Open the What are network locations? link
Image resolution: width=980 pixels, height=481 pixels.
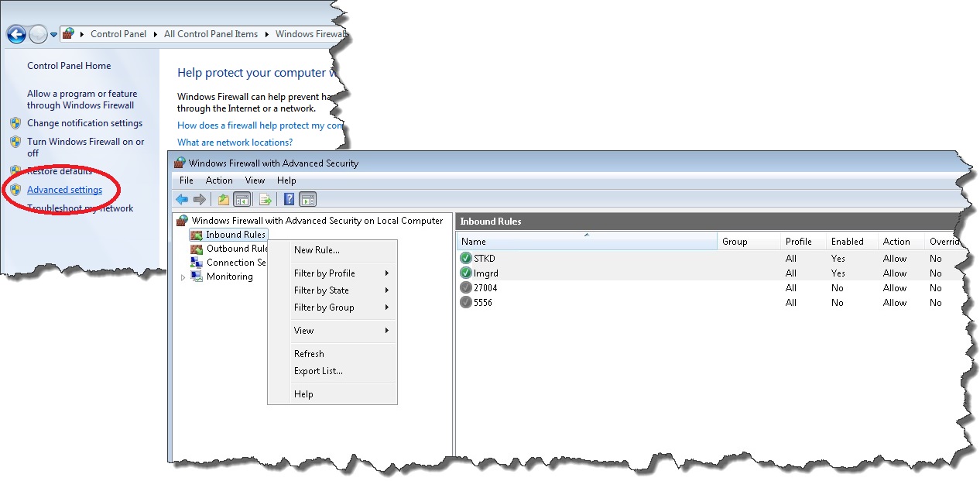[235, 143]
